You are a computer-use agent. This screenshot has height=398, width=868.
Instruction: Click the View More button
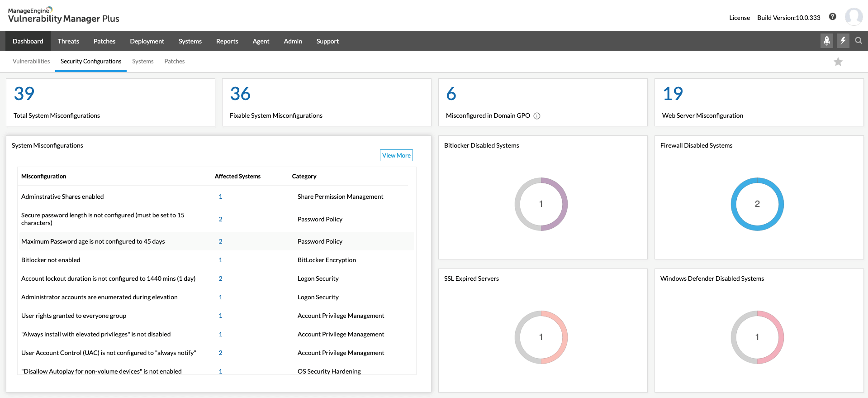coord(396,155)
